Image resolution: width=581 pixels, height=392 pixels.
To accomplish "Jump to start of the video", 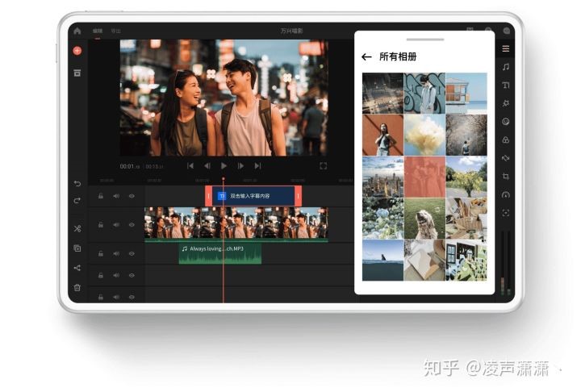I will (190, 166).
